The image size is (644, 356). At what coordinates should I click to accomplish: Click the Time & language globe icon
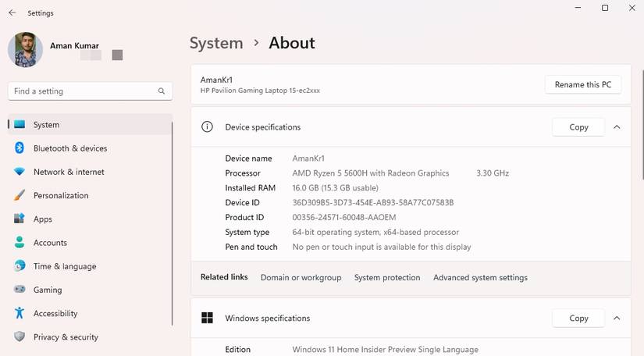(20, 266)
